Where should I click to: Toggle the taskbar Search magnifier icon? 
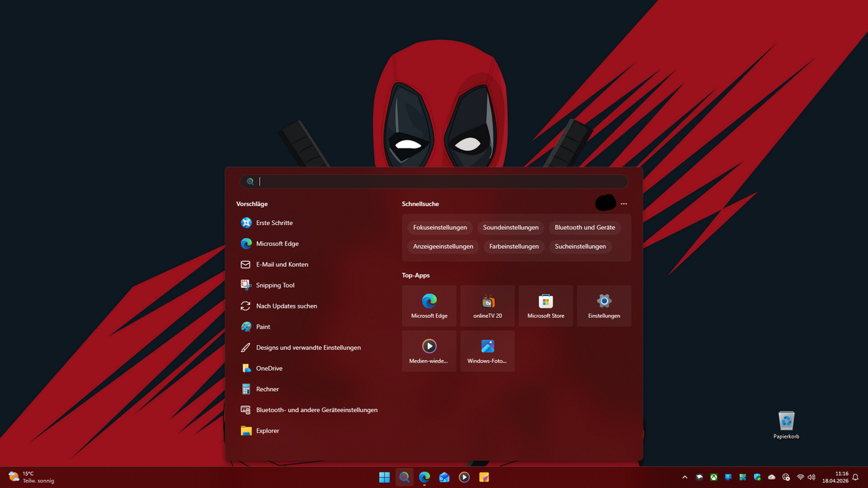tap(404, 477)
